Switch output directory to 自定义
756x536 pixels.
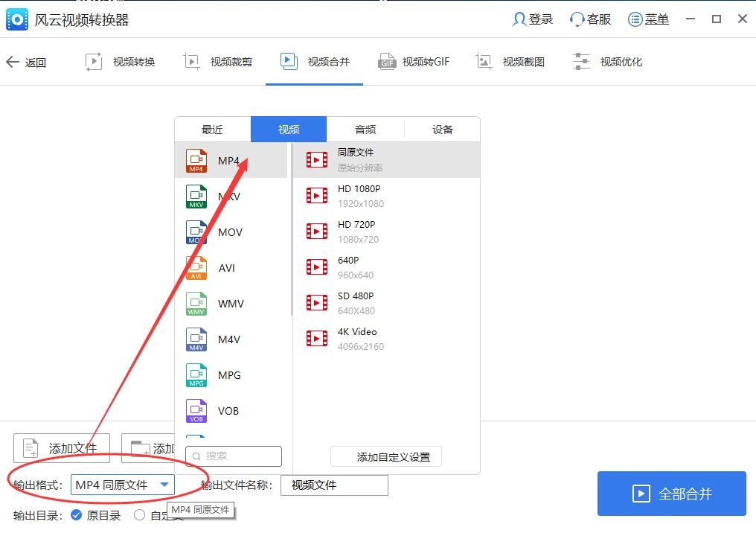140,514
